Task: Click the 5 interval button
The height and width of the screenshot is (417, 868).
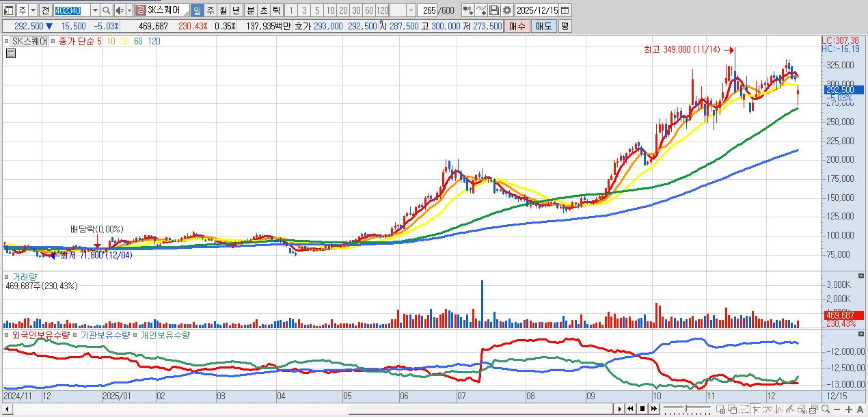Action: [x=316, y=11]
